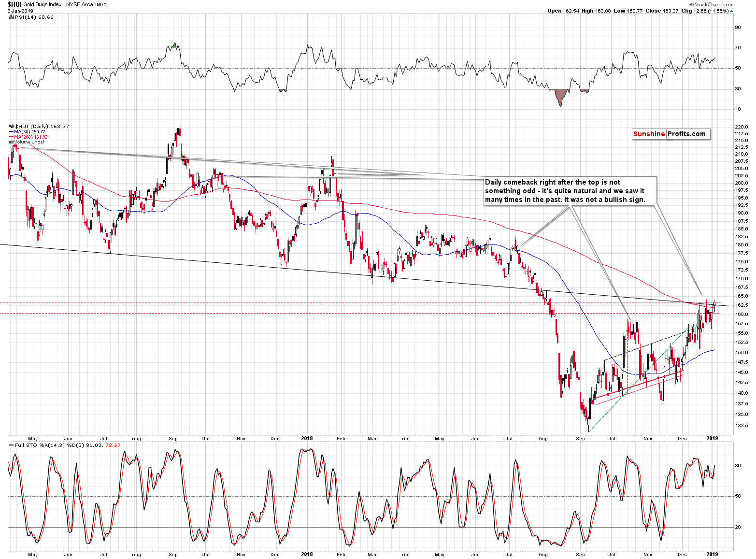Click the High 163.88 value
This screenshot has width=756, height=559.
(x=596, y=11)
